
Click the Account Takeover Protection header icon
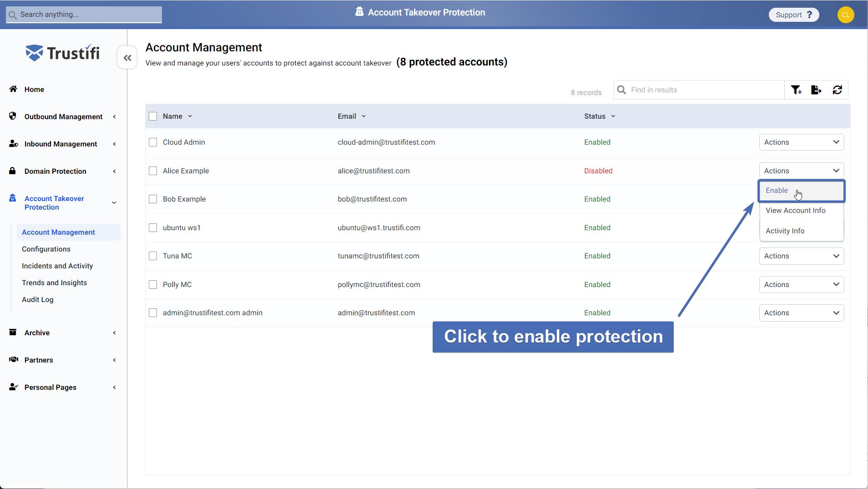coord(359,11)
